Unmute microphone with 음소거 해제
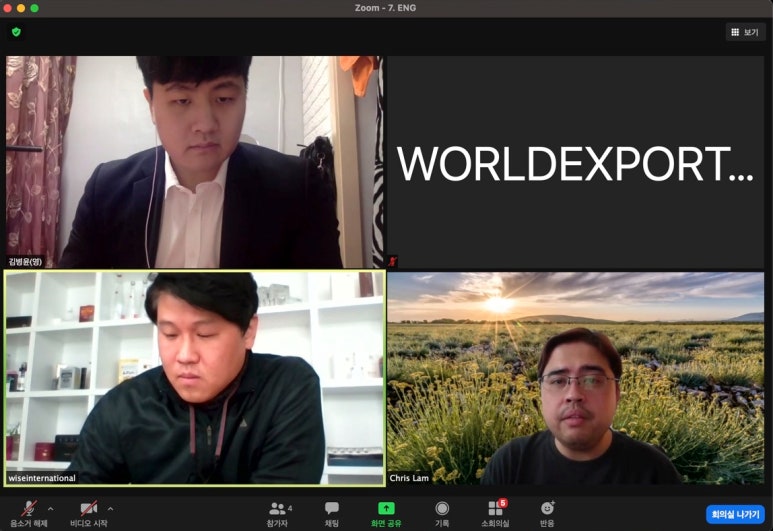The width and height of the screenshot is (773, 531). (29, 513)
